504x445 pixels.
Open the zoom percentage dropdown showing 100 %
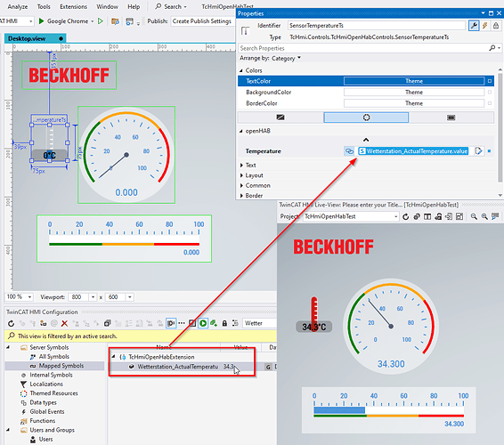coord(20,297)
